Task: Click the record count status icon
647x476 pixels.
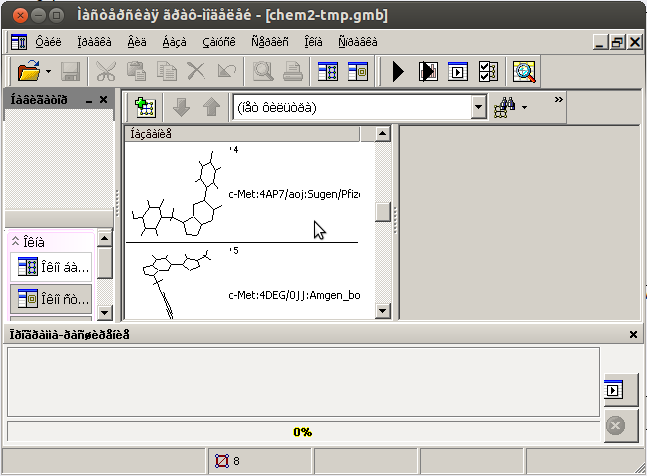Action: coord(222,461)
